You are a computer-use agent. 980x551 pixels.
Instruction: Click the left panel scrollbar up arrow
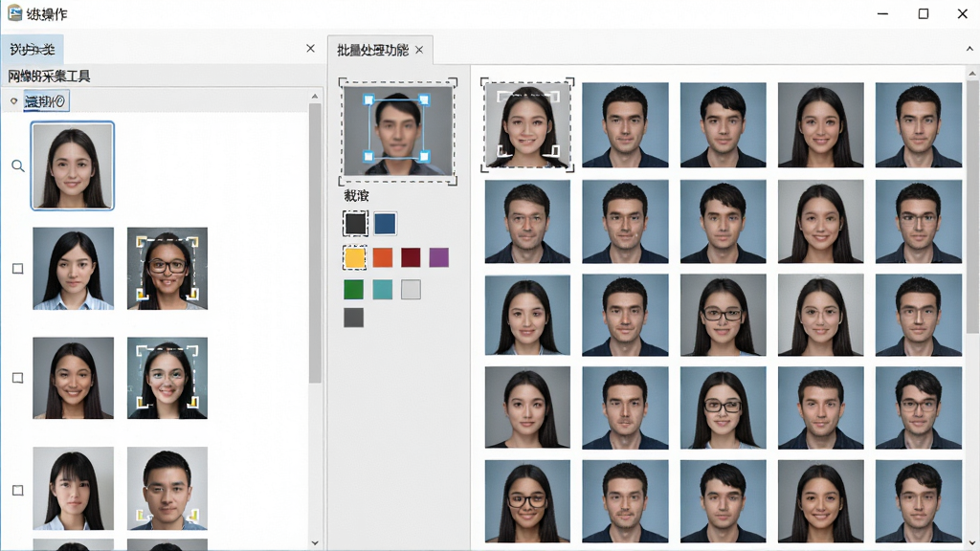(x=314, y=97)
